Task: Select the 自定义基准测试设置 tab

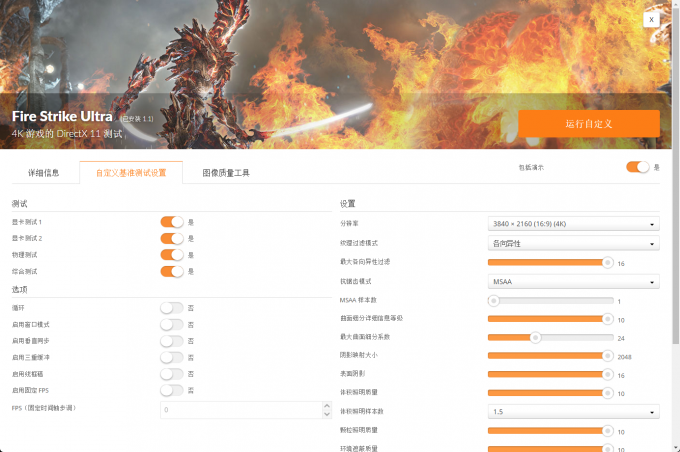Action: pyautogui.click(x=131, y=173)
